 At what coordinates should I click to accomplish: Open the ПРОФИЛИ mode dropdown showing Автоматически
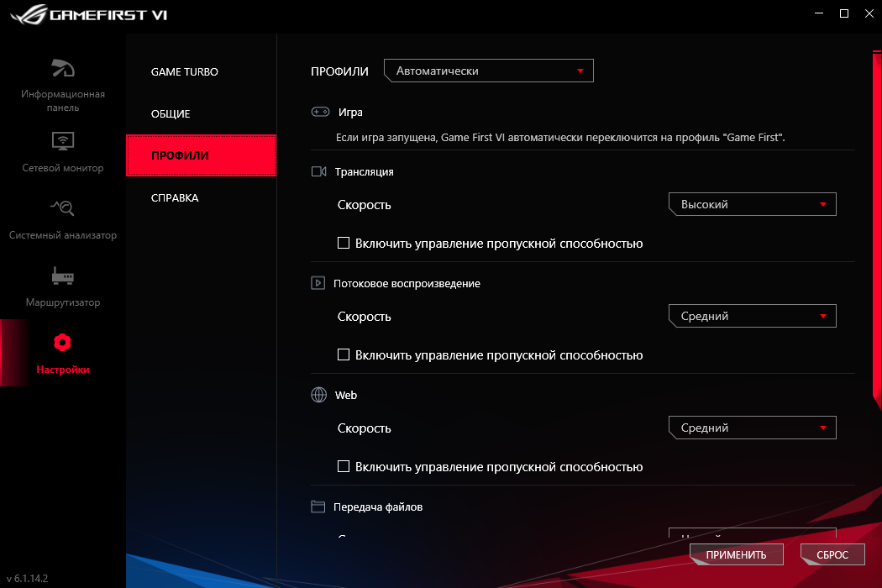point(488,71)
